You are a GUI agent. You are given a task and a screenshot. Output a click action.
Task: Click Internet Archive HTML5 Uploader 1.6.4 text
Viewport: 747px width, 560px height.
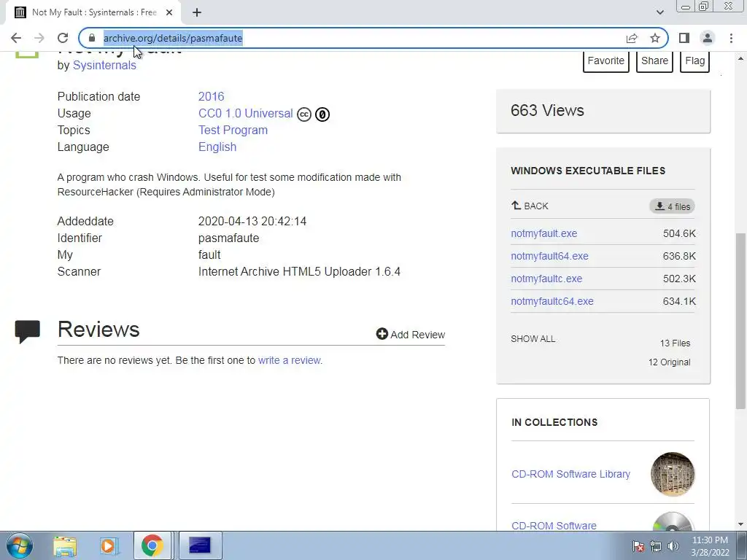coord(299,271)
